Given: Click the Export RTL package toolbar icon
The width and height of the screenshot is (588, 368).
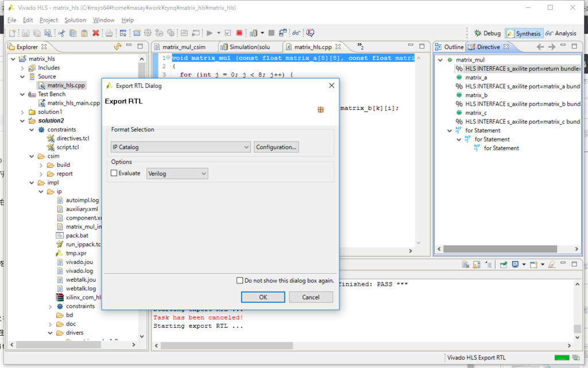Looking at the screenshot, I should point(253,33).
